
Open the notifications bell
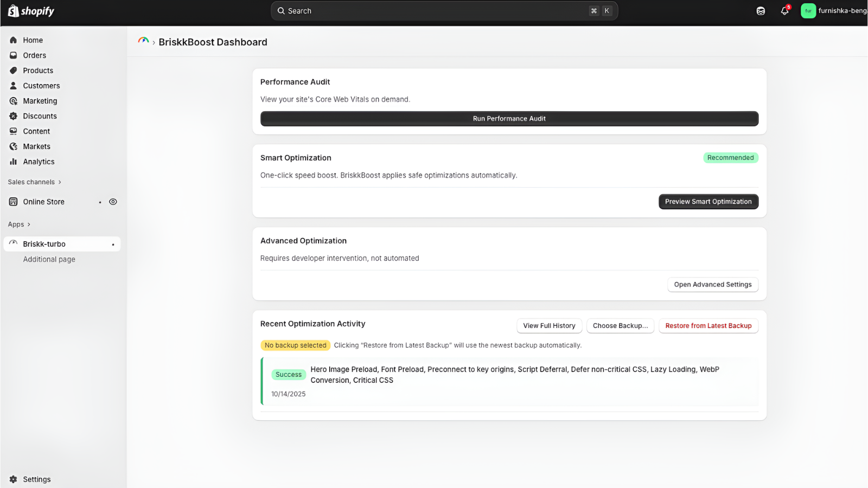[784, 11]
